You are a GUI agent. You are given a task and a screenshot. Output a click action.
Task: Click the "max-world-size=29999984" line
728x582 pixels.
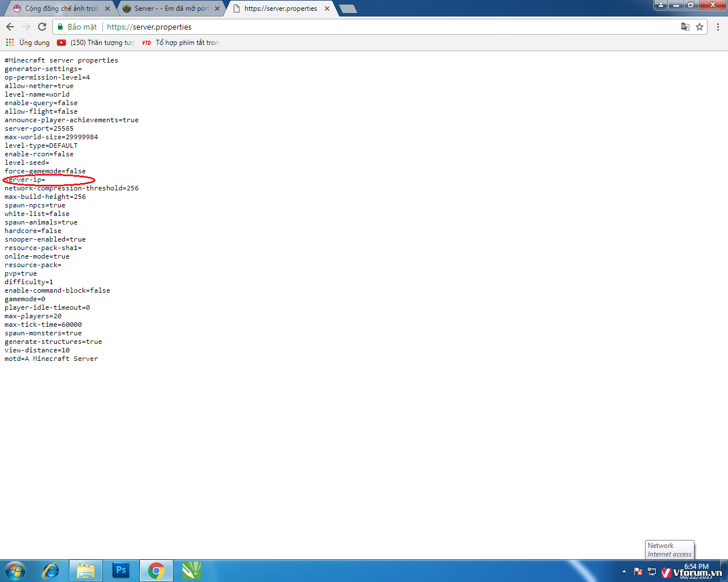(x=51, y=137)
